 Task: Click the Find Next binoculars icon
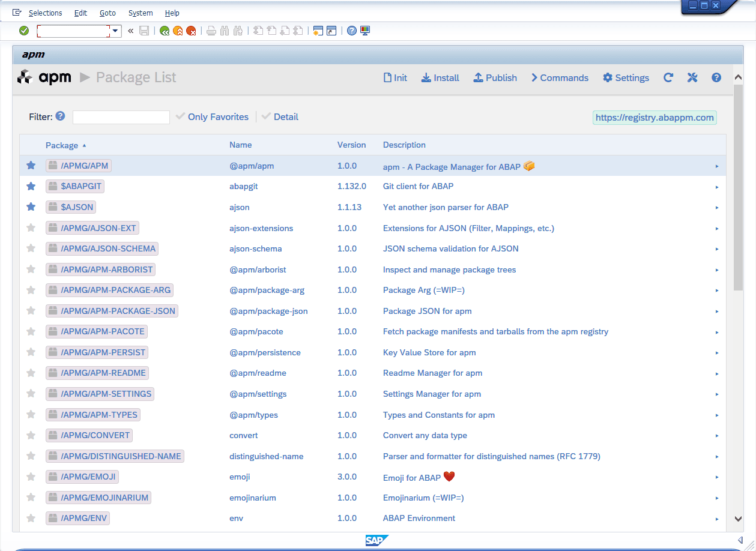[238, 31]
